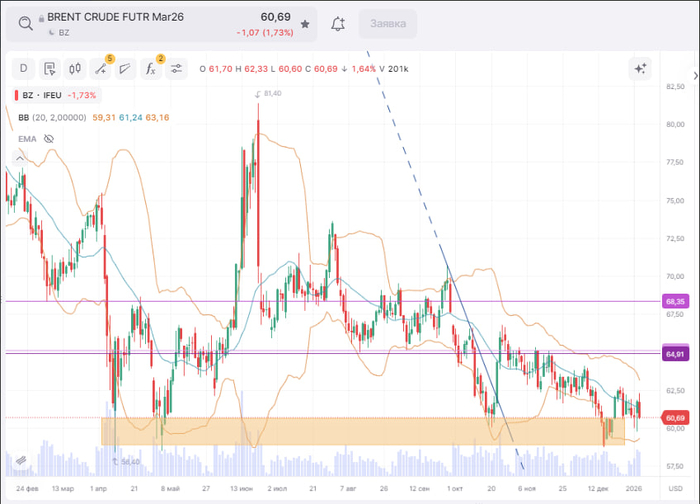Select the D timeframe dropdown
This screenshot has height=504, width=700.
click(23, 69)
